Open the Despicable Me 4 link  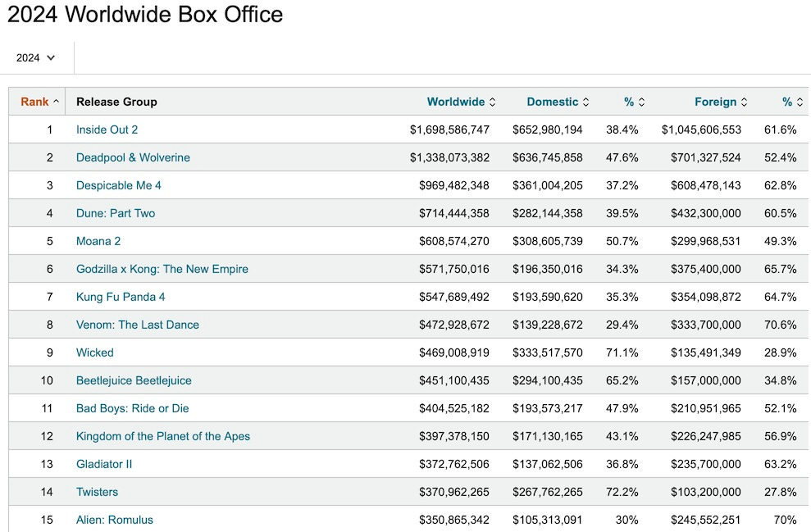pos(118,185)
